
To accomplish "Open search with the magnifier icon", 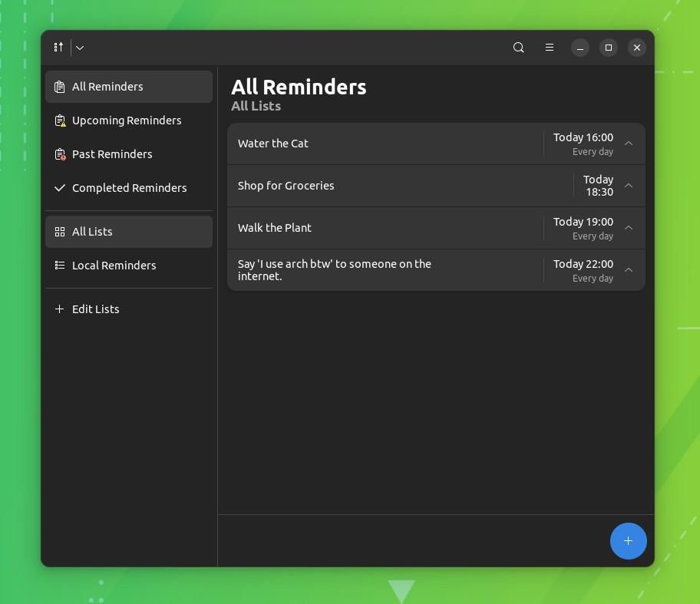I will tap(518, 47).
